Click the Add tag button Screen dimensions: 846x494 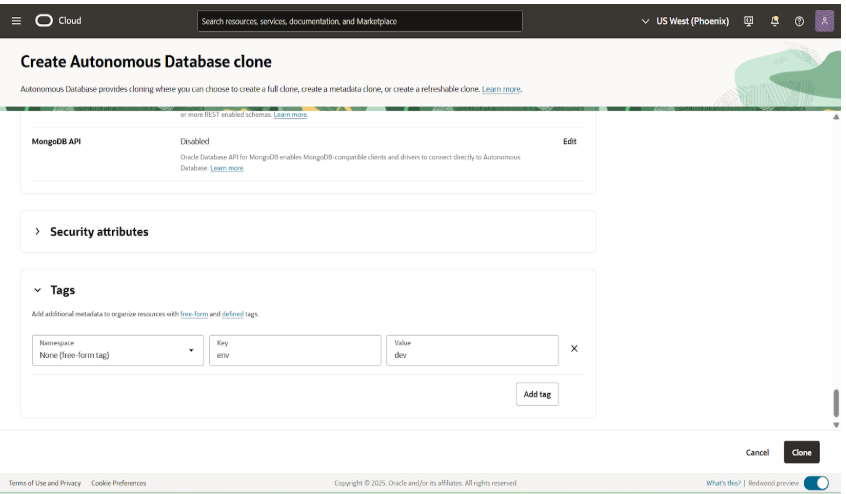click(537, 394)
